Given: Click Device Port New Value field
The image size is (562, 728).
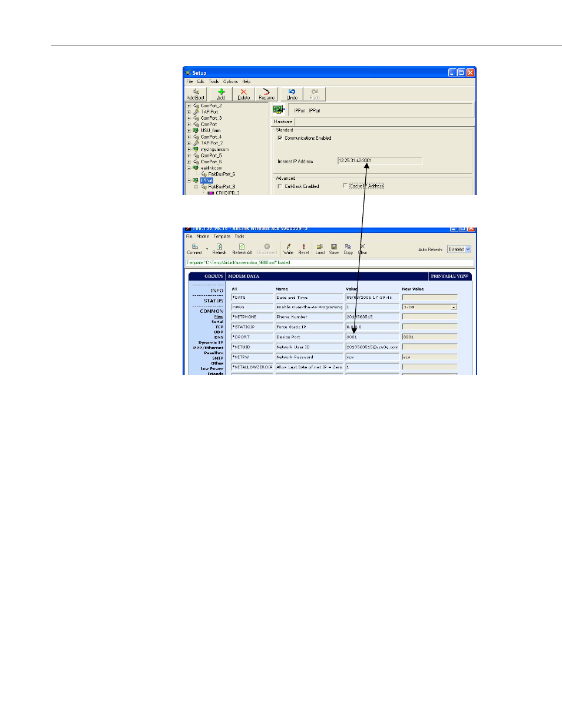Looking at the screenshot, I should 429,337.
